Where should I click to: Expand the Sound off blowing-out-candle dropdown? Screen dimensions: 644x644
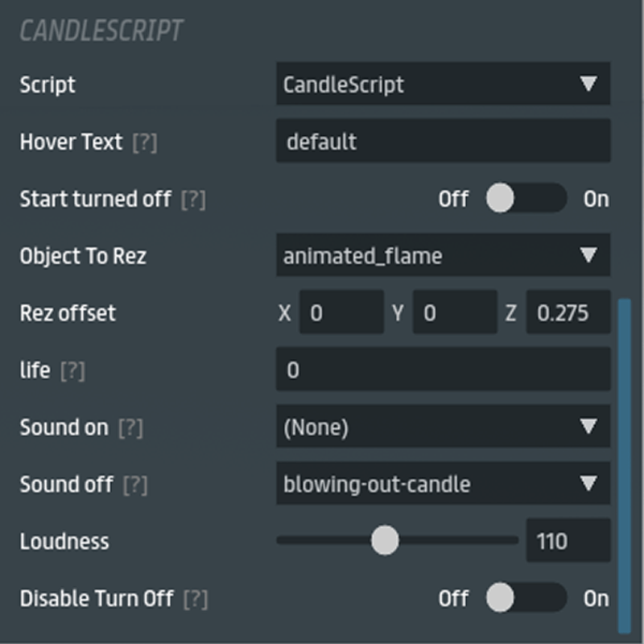tap(443, 484)
